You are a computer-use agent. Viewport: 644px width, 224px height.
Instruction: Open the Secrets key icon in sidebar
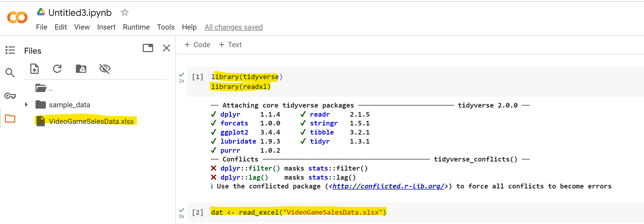(10, 96)
